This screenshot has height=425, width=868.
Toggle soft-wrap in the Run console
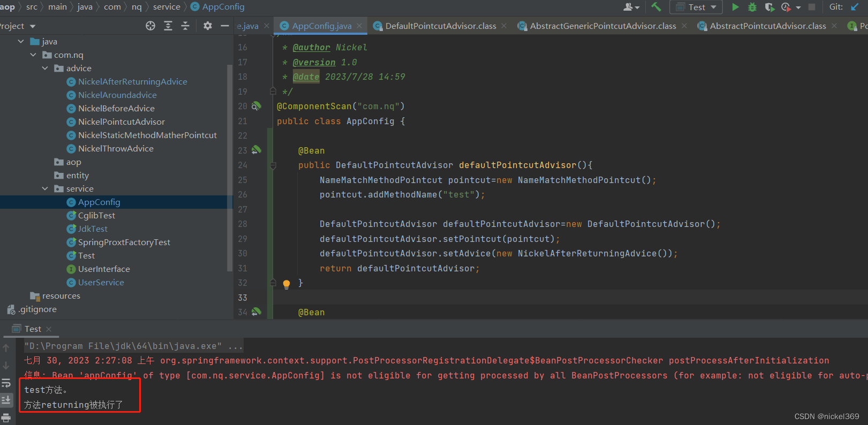tap(6, 383)
